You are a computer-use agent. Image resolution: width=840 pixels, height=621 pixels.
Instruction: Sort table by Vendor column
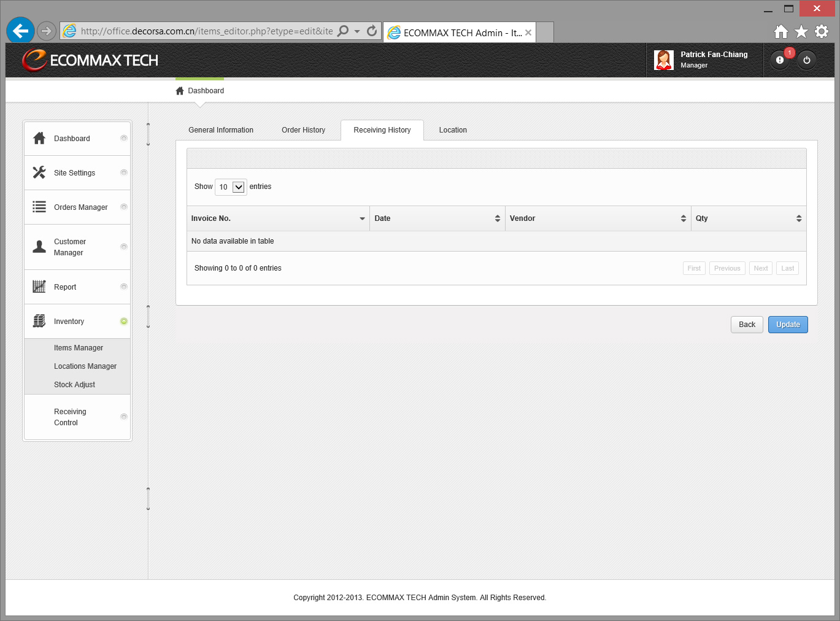click(598, 218)
